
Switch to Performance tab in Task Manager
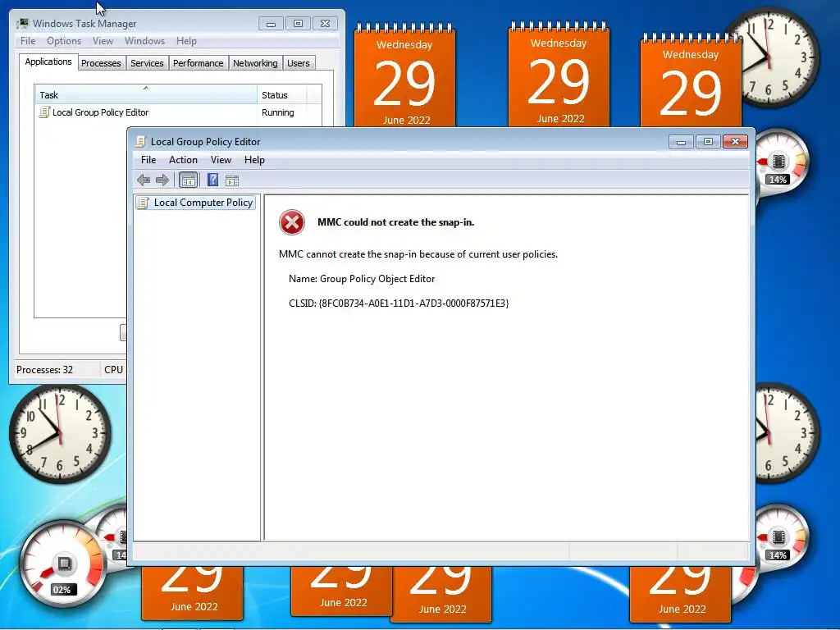[x=199, y=63]
